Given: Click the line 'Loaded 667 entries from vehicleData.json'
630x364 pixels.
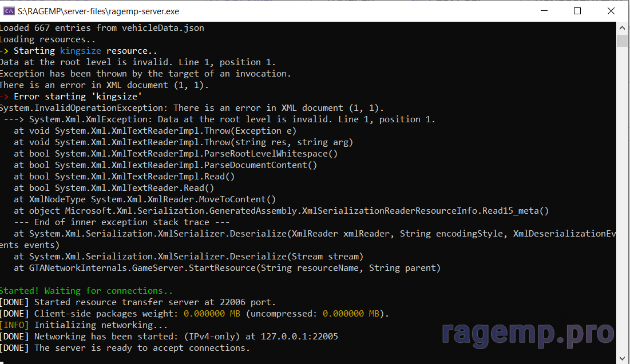Looking at the screenshot, I should click(102, 28).
